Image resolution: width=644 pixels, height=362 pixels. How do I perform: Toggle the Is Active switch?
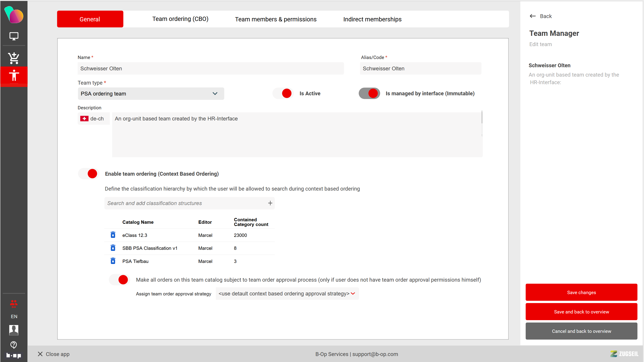283,93
